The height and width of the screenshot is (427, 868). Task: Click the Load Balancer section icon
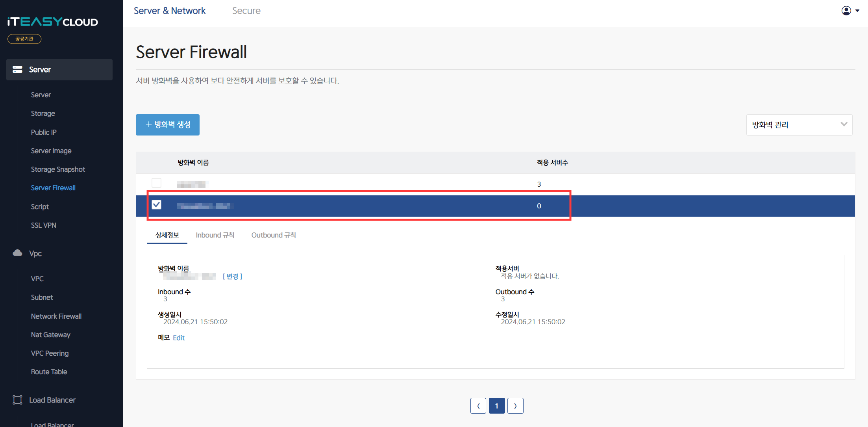click(x=17, y=400)
